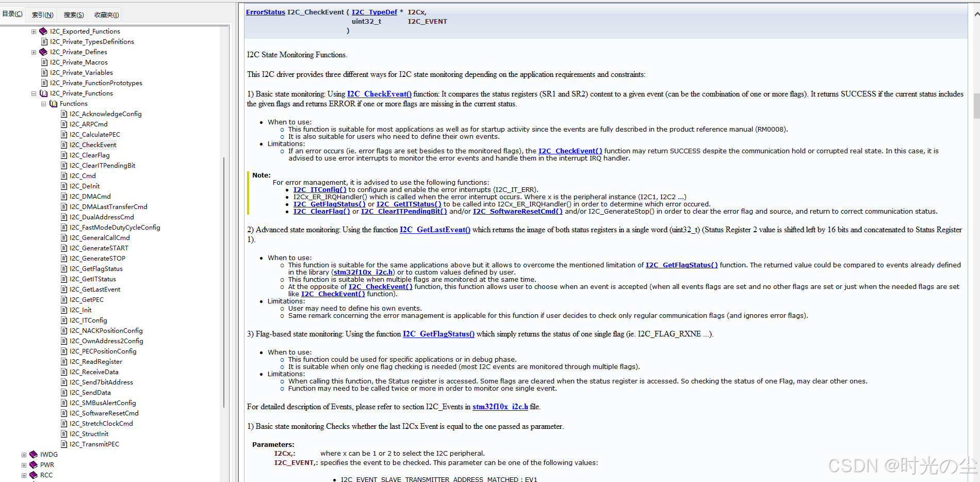Expand the I2C_Exported_Functions node
This screenshot has height=482, width=980.
(34, 31)
